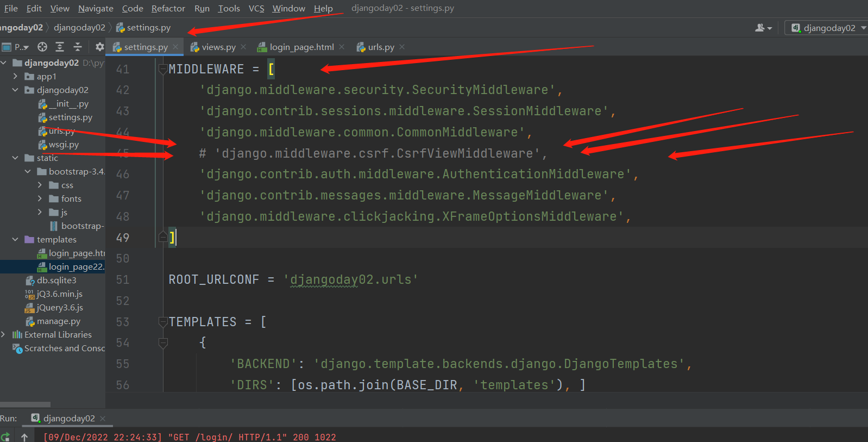Open the Window menu
The image size is (868, 442).
pyautogui.click(x=289, y=8)
